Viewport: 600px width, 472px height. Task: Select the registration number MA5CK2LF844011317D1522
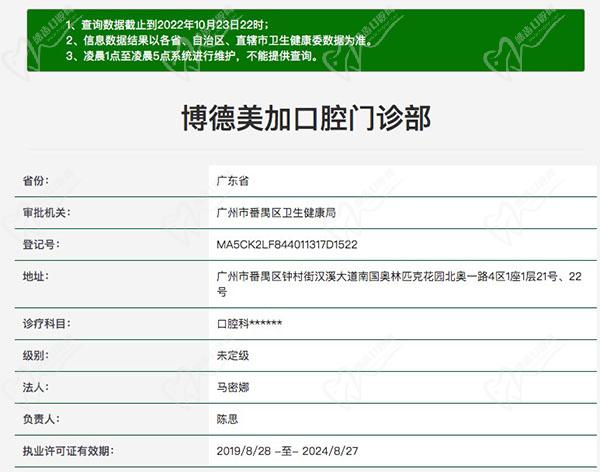click(287, 245)
